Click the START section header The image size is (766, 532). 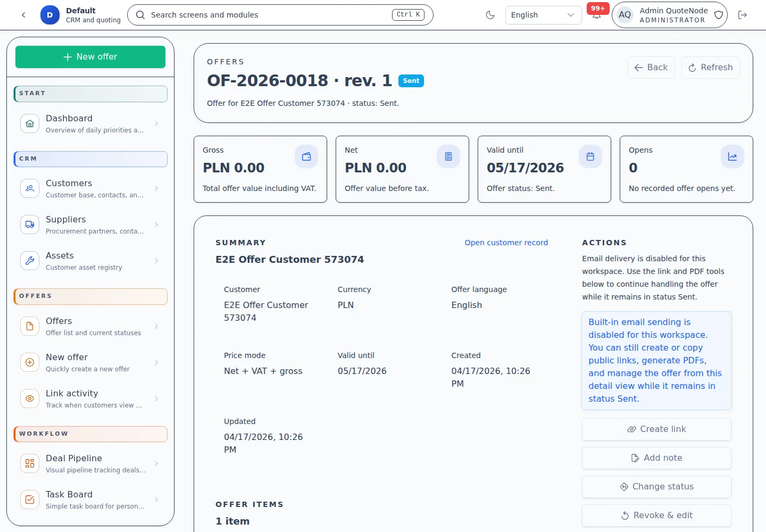pos(90,94)
